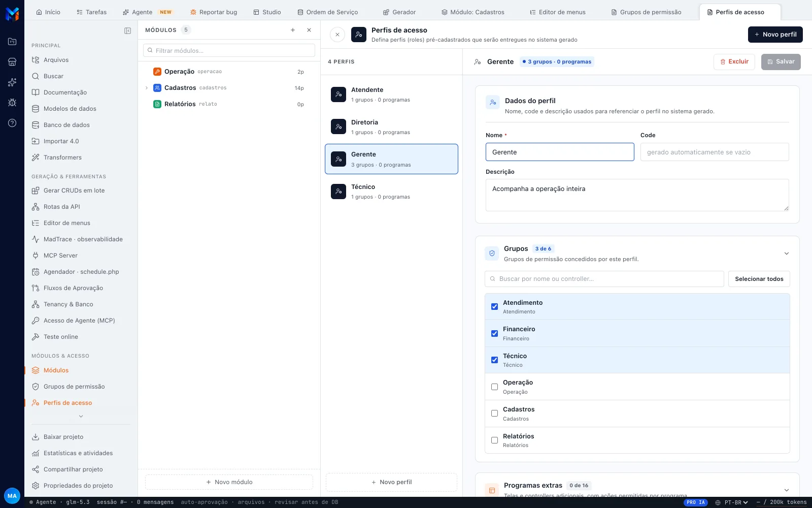Collapse the sidebar panel icon
The image size is (812, 508).
pos(127,30)
